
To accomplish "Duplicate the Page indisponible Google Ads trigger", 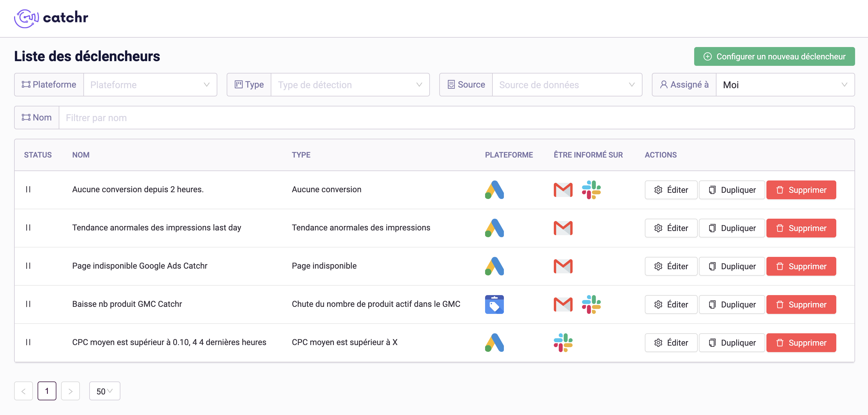I will [x=732, y=266].
